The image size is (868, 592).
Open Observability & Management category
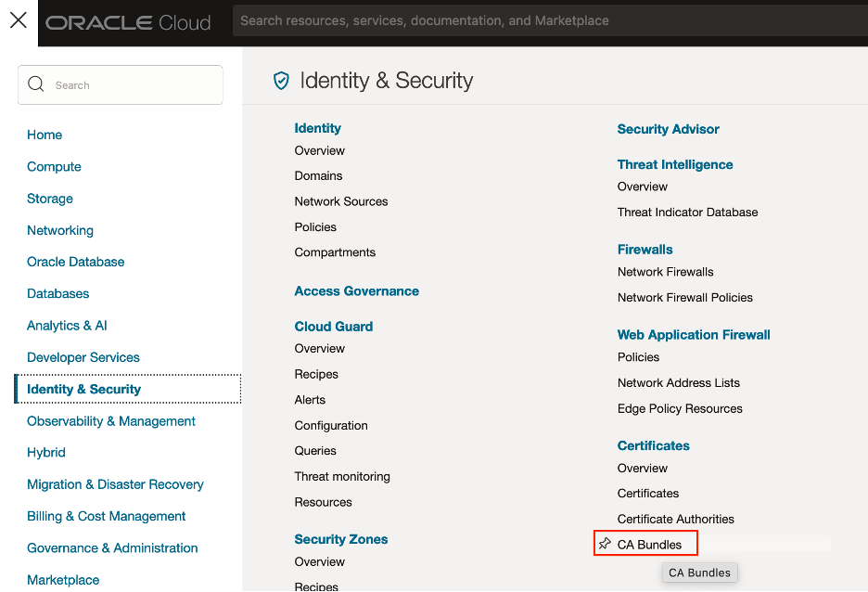tap(111, 421)
